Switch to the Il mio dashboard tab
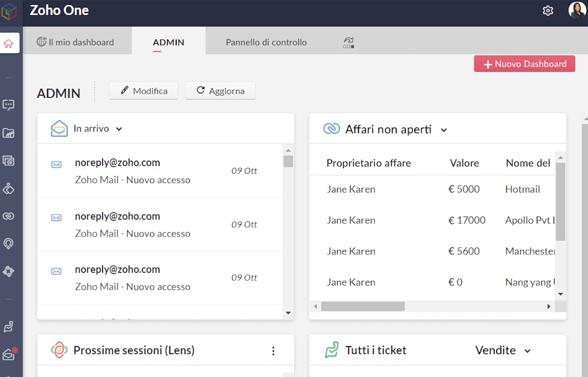 pos(76,42)
